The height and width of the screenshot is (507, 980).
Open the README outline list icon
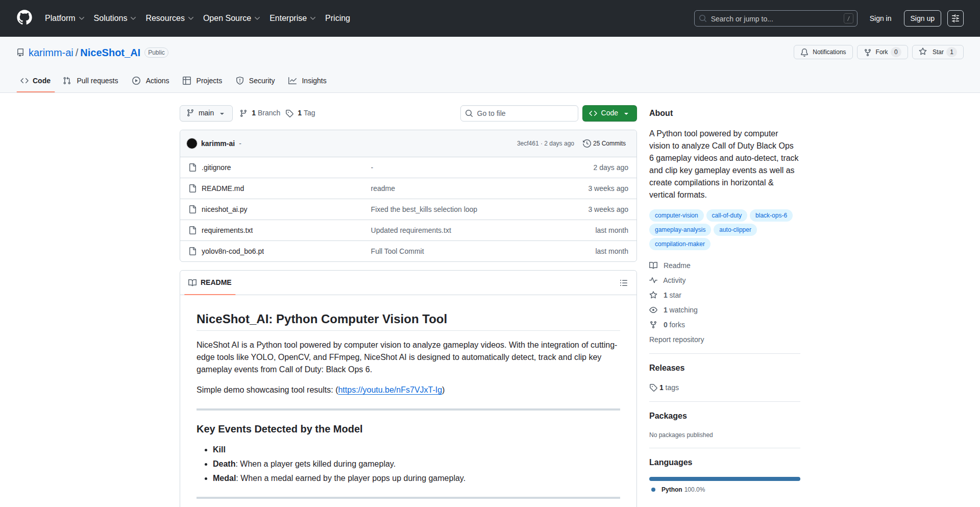pyautogui.click(x=623, y=283)
